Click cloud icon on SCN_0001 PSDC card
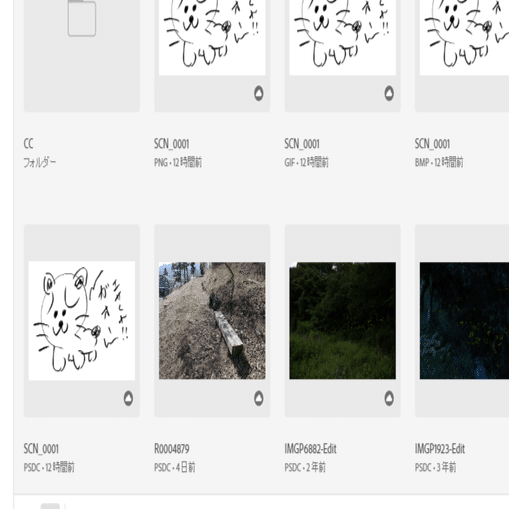The height and width of the screenshot is (509, 509). 128,398
